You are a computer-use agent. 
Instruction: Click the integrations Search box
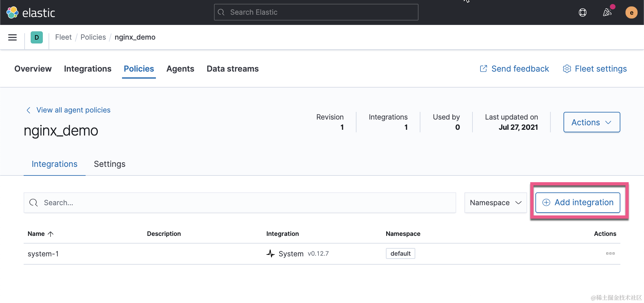point(240,203)
